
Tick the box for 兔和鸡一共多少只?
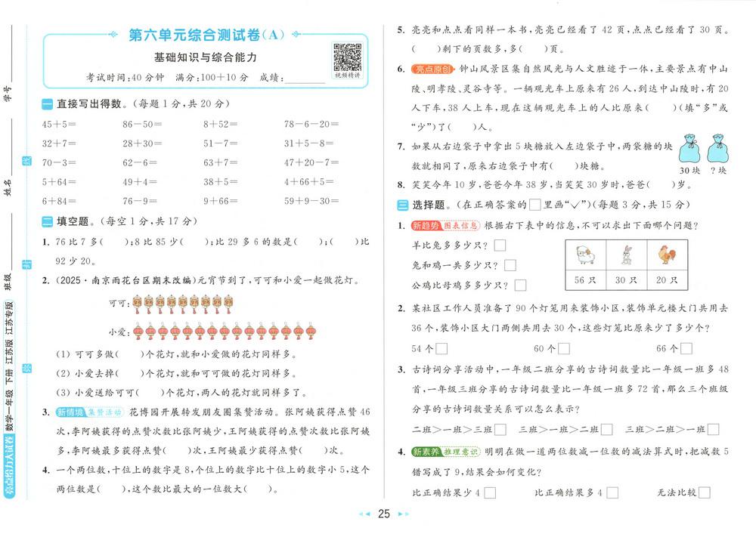[x=510, y=265]
